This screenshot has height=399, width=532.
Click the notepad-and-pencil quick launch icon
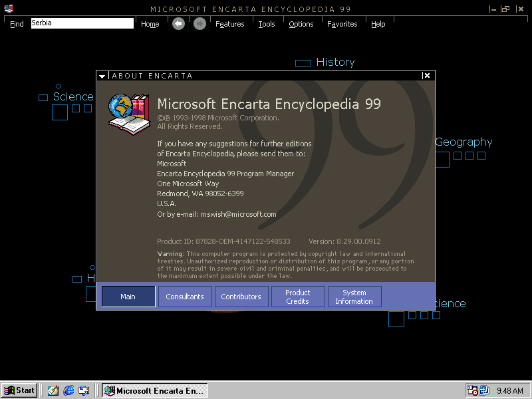[53, 390]
